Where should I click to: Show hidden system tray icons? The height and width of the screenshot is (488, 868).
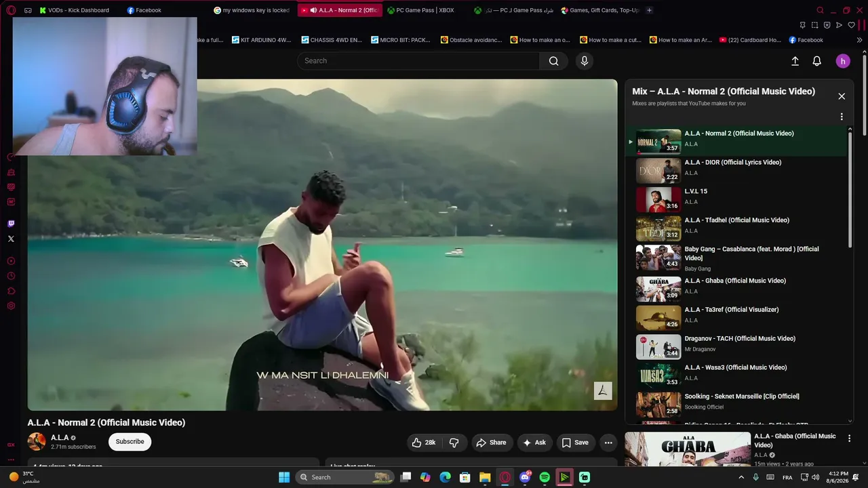pos(741,477)
